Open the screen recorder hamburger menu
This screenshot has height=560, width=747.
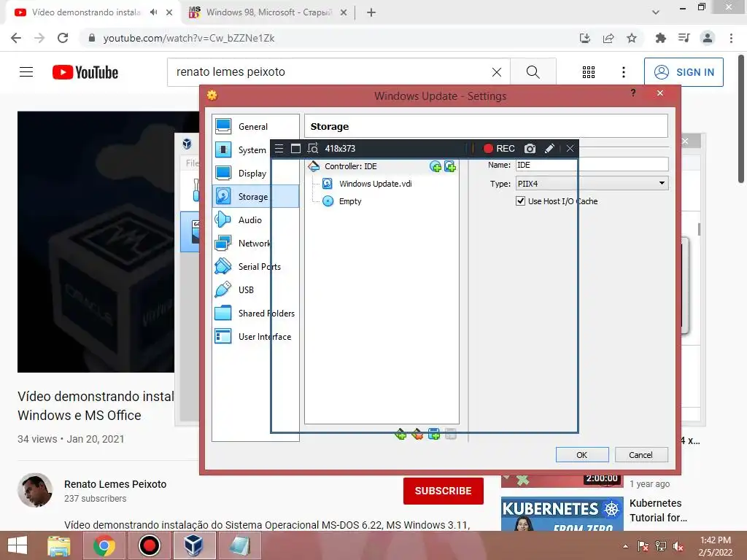click(279, 149)
